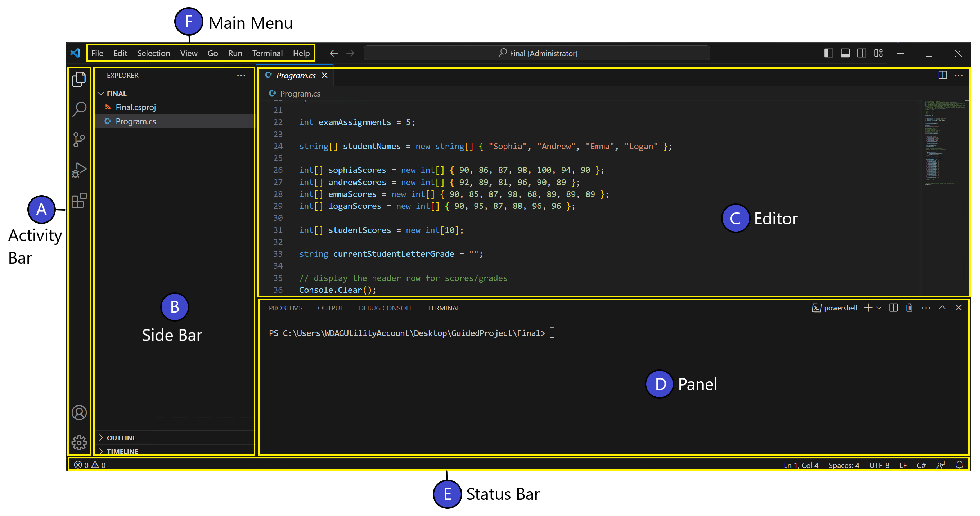Select C# language mode in status bar
980x516 pixels.
point(921,465)
